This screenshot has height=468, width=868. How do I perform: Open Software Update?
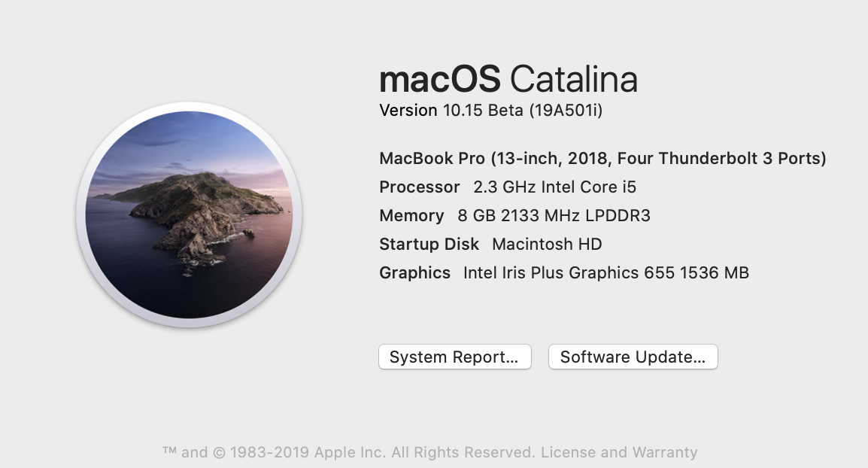[x=633, y=357]
